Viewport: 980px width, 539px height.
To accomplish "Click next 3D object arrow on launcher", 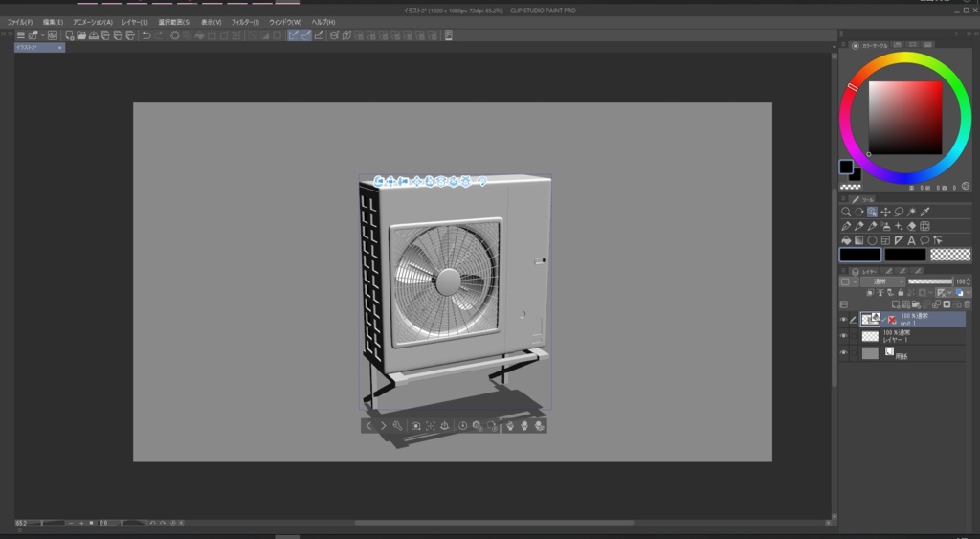I will coord(383,426).
